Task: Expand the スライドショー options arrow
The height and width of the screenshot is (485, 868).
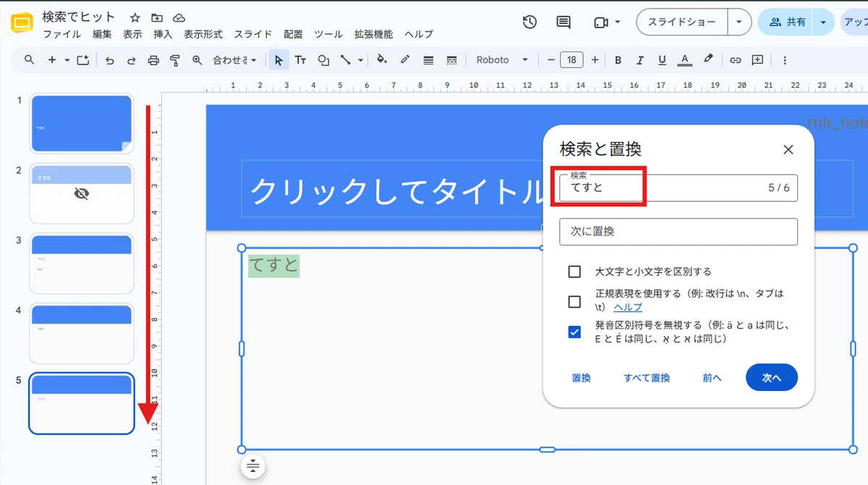Action: (x=739, y=22)
